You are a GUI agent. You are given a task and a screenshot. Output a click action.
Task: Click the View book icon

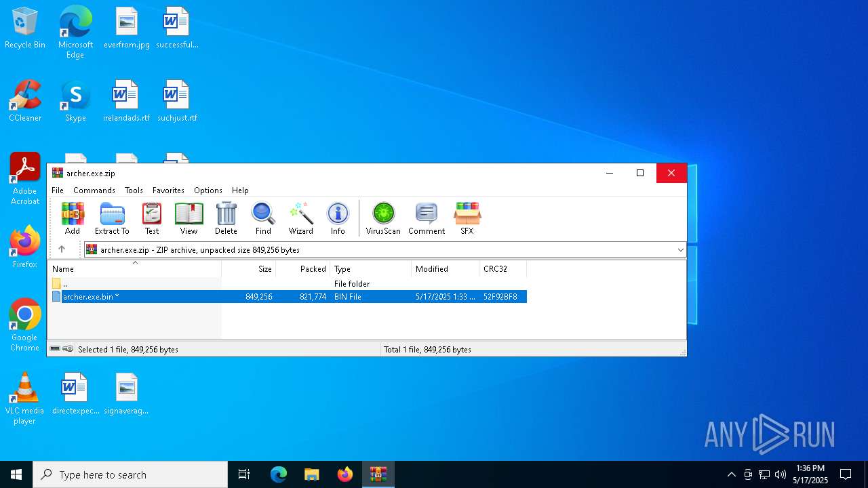[x=189, y=218]
